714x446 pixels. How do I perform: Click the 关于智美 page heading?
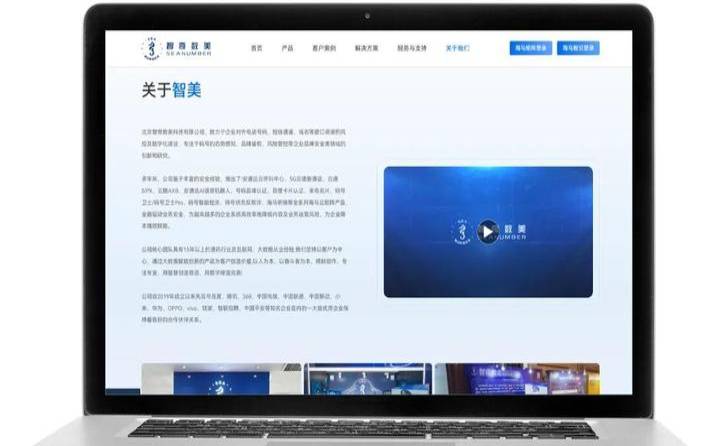click(171, 90)
